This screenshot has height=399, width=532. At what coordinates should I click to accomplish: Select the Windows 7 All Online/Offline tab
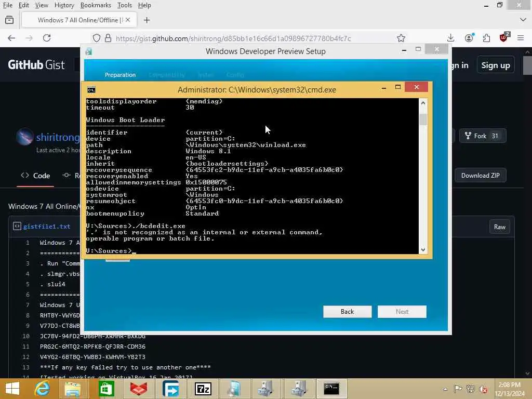coord(79,20)
